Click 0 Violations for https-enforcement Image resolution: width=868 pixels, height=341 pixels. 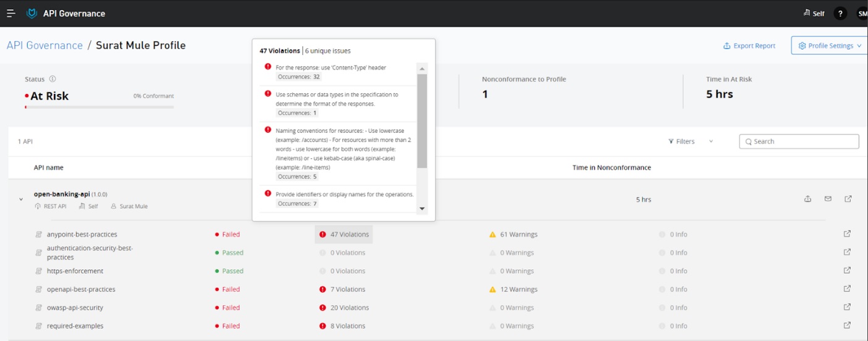coord(342,271)
